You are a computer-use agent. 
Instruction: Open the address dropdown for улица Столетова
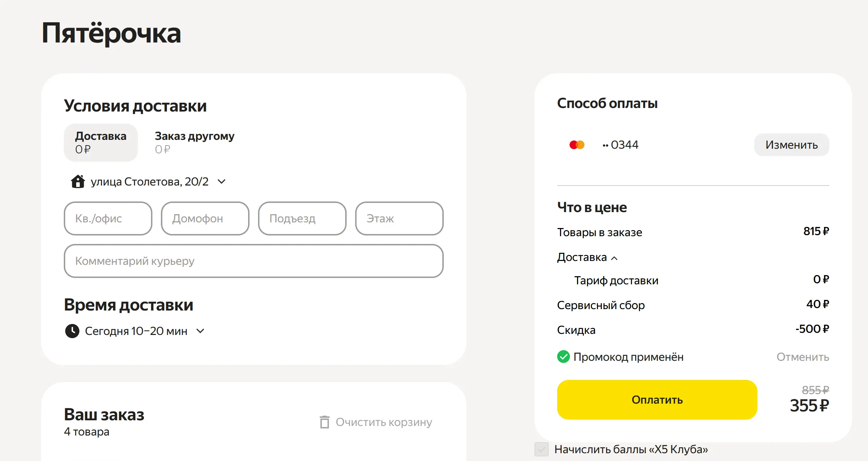222,182
